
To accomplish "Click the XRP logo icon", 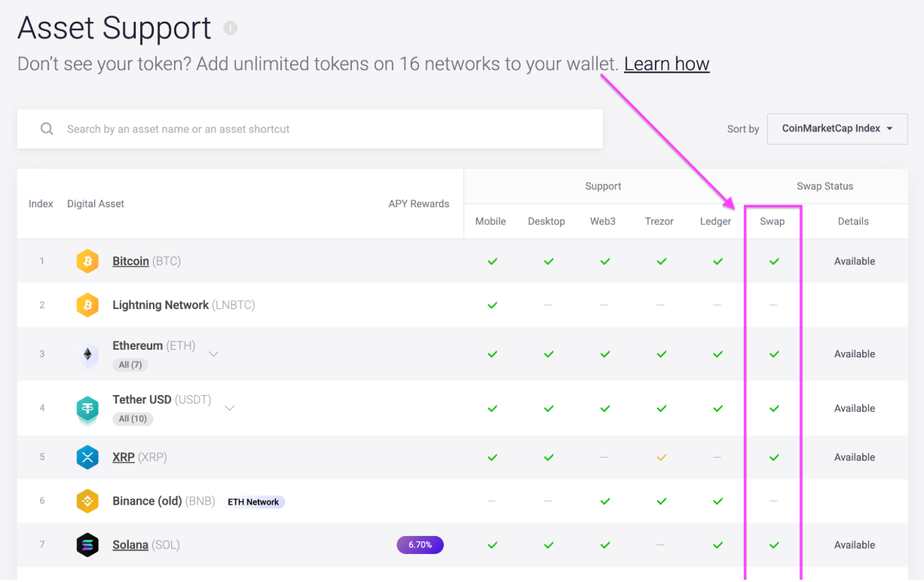I will tap(87, 458).
